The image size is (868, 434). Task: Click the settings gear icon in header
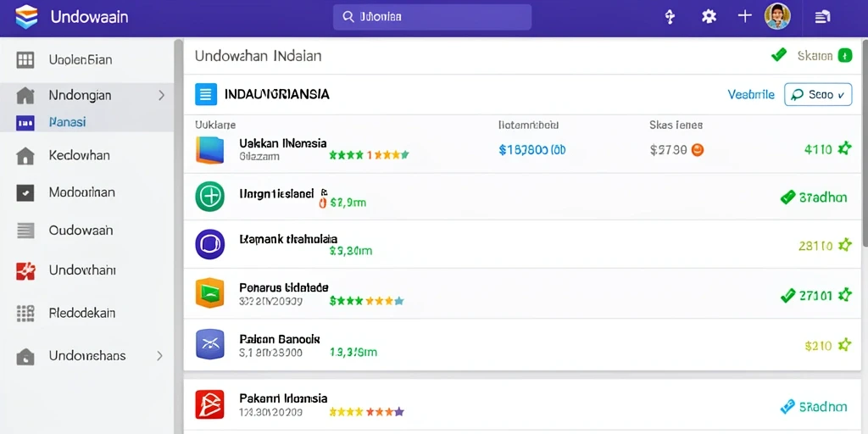tap(709, 17)
